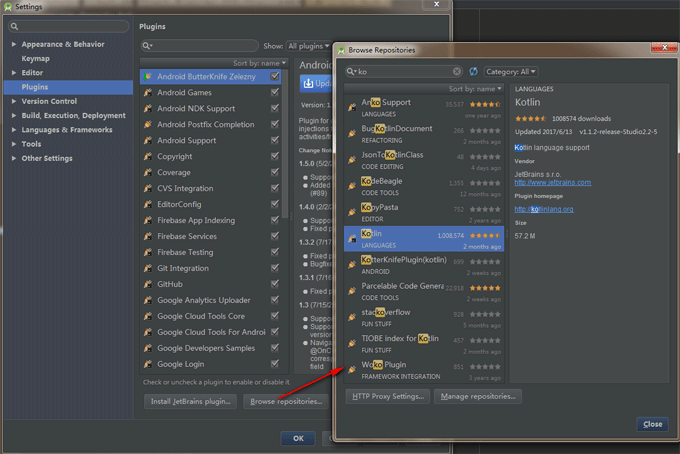Toggle the Firebase Services plugin checkbox
This screenshot has height=454, width=680.
(275, 236)
